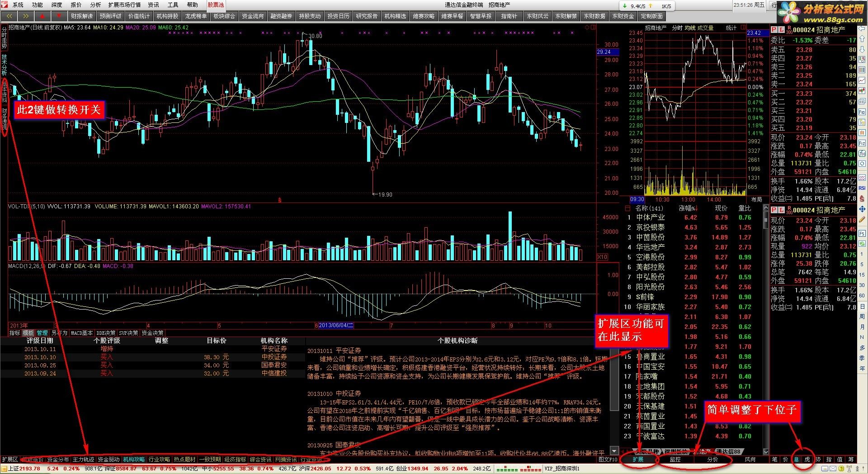
Task: Click the red up triangle toolbar icon
Action: click(42, 16)
